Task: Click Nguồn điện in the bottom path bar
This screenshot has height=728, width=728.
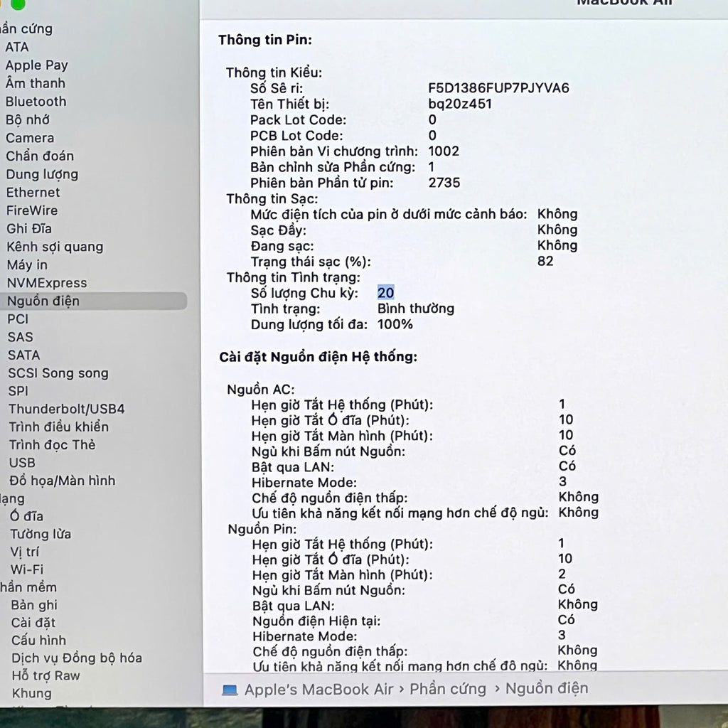Action: click(x=547, y=688)
